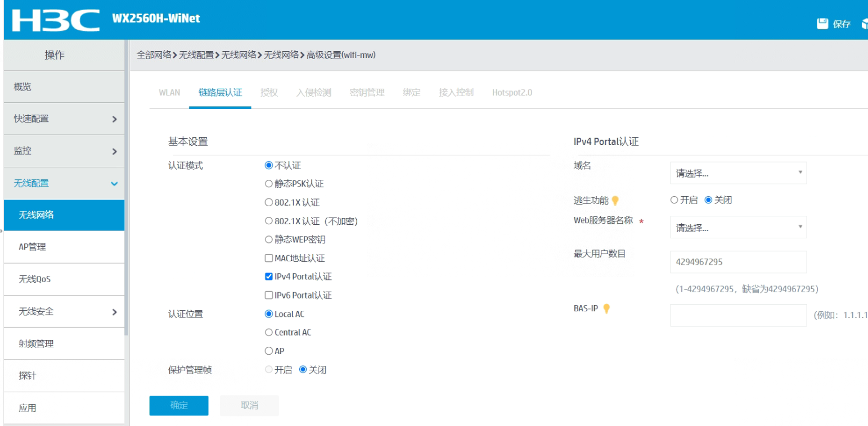
Task: Switch to the 链路层认证 tab
Action: [221, 92]
